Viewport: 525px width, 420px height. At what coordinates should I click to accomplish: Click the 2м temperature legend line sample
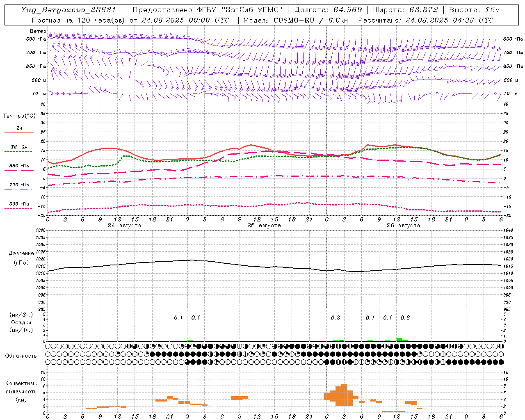tap(19, 133)
